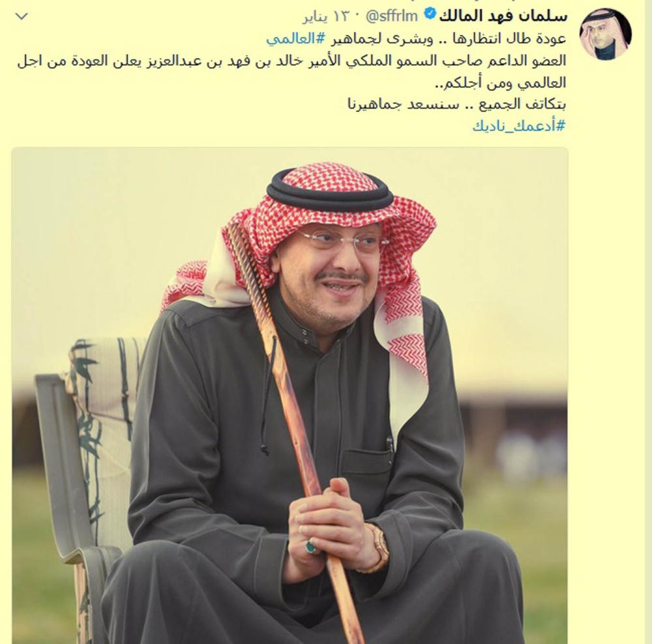
Task: Click the blue verified badge icon
Action: (x=430, y=15)
